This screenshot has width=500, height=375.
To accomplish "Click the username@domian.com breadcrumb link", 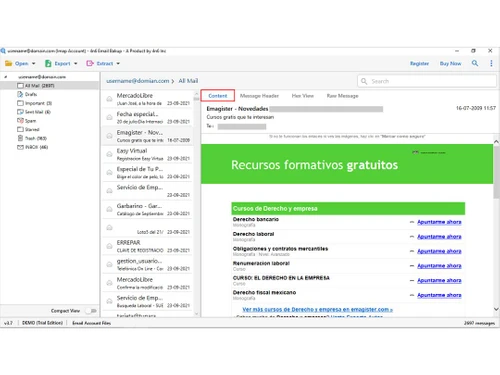I will point(138,81).
